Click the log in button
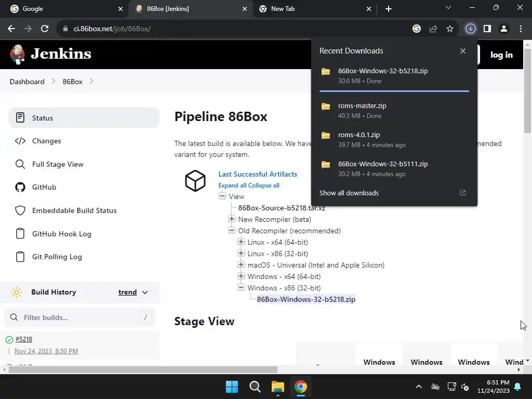The height and width of the screenshot is (399, 532). pyautogui.click(x=501, y=55)
